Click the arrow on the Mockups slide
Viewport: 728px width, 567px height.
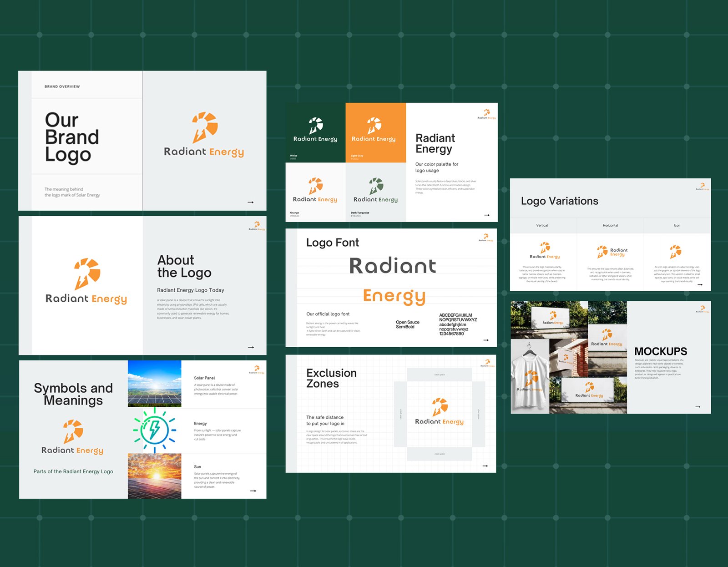697,407
